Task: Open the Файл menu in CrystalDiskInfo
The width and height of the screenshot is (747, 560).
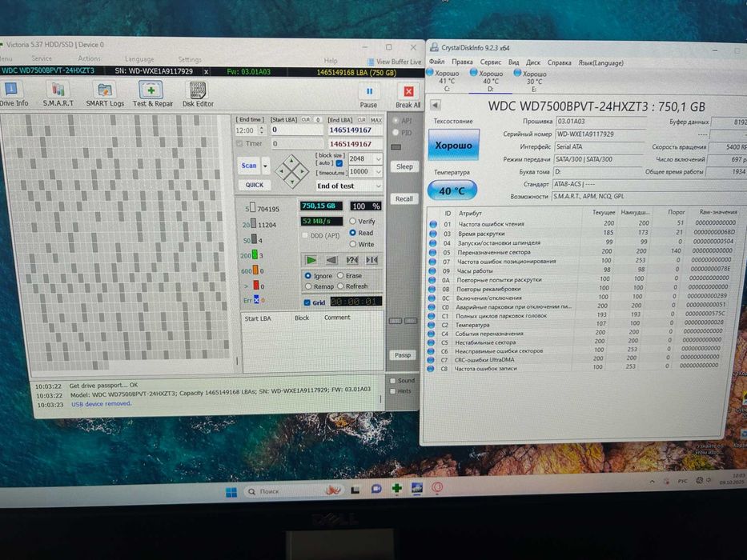Action: pos(436,62)
